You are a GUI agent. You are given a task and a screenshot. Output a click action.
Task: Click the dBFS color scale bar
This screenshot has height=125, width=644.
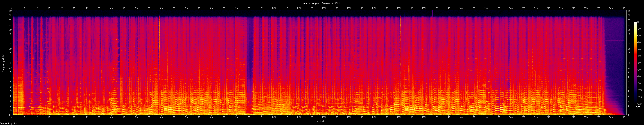click(x=635, y=62)
